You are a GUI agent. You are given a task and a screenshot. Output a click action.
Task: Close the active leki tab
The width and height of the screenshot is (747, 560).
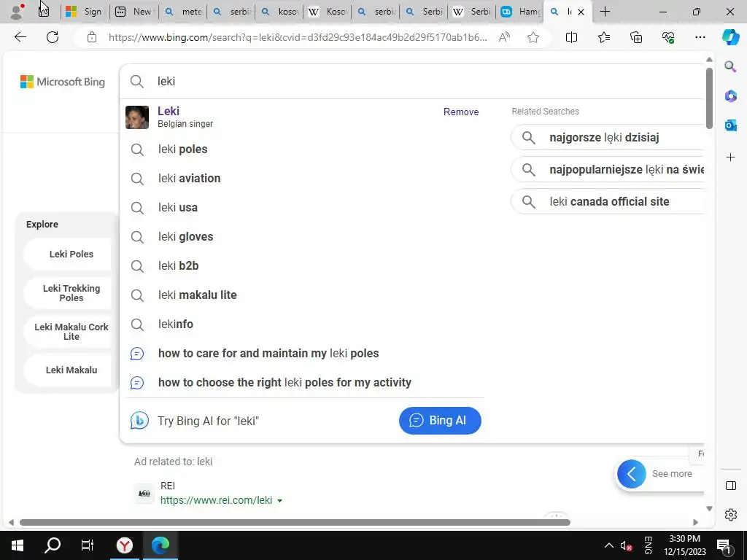pyautogui.click(x=581, y=12)
